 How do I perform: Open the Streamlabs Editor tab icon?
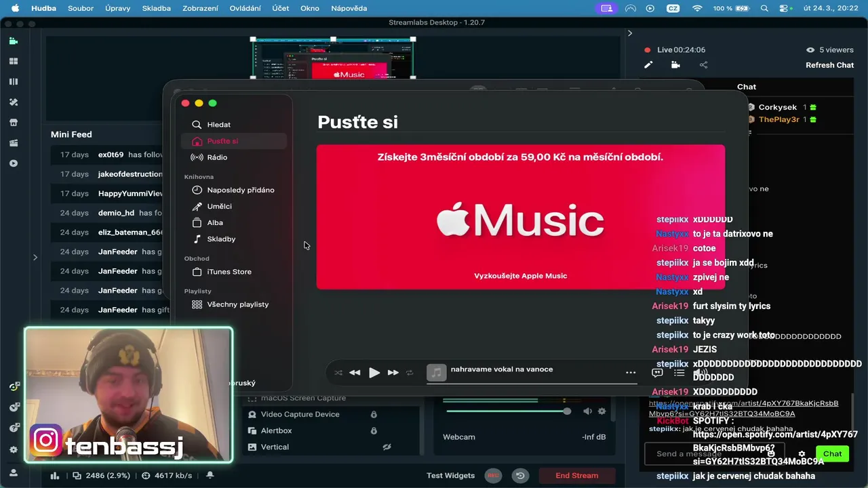[x=13, y=41]
